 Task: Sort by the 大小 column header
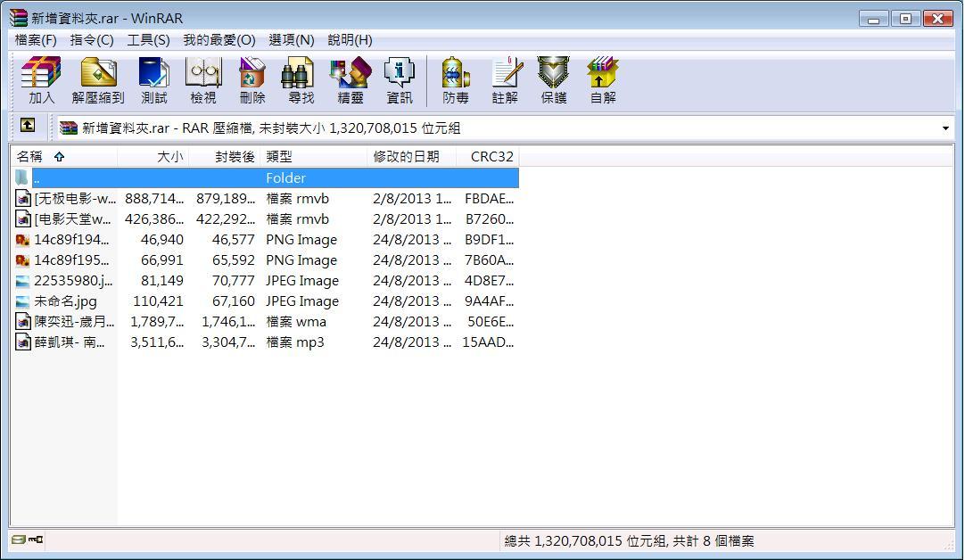click(153, 156)
